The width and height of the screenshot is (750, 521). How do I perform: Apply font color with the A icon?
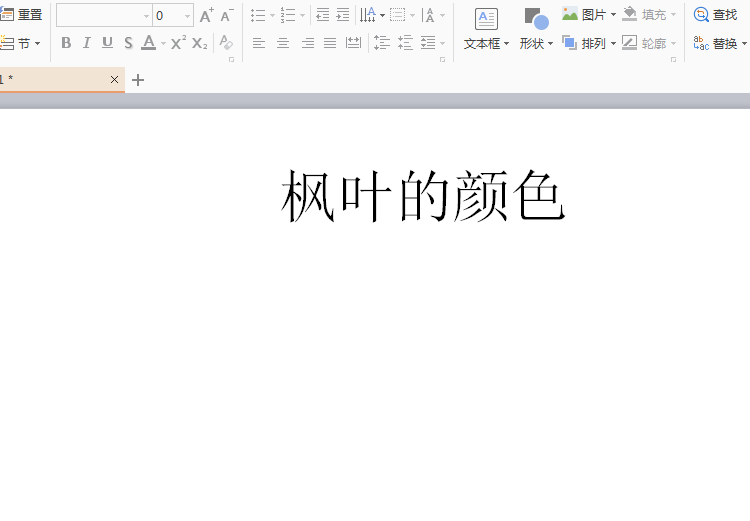pos(149,43)
